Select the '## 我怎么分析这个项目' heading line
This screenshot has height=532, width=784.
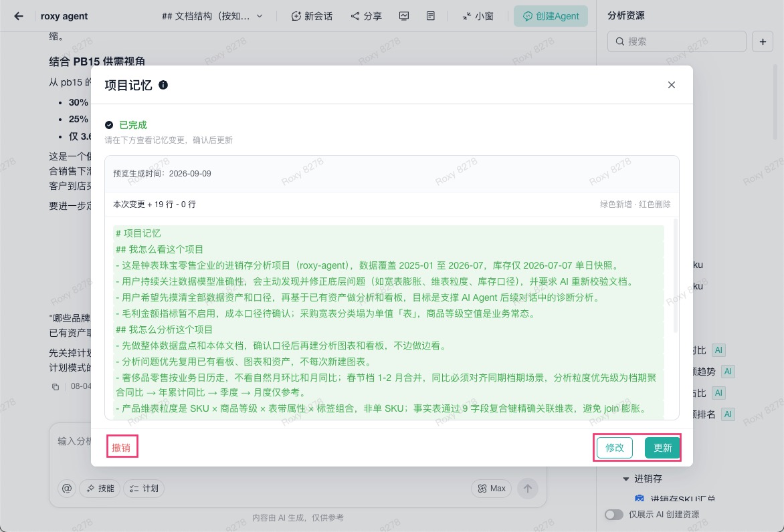(x=164, y=329)
